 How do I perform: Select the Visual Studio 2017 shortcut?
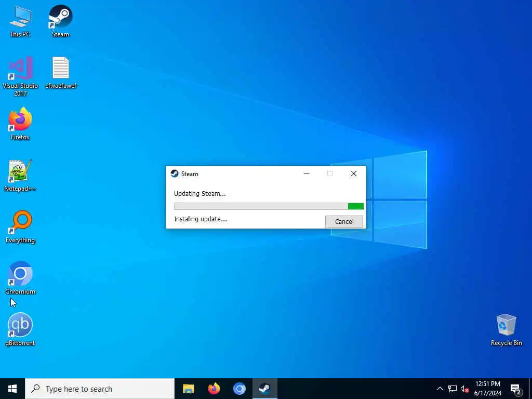point(20,77)
